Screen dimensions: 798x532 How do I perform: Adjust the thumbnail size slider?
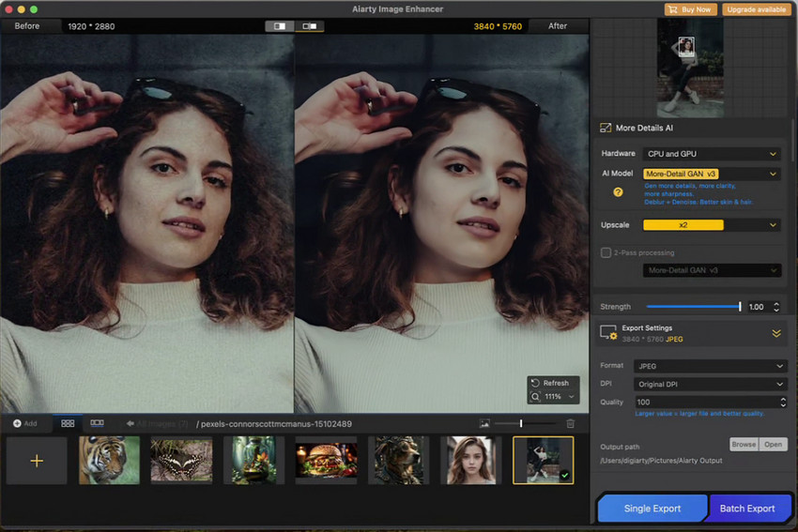point(525,423)
